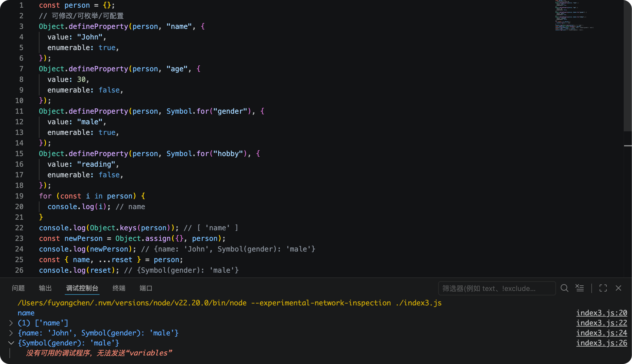The image size is (632, 364).
Task: Click the node command path line in console
Action: click(x=230, y=303)
